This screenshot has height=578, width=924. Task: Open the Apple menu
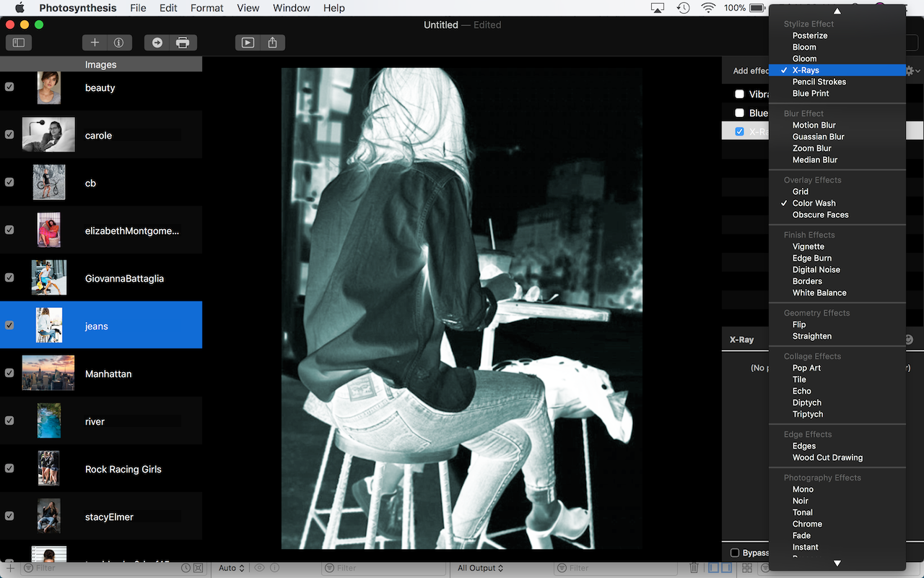coord(19,8)
